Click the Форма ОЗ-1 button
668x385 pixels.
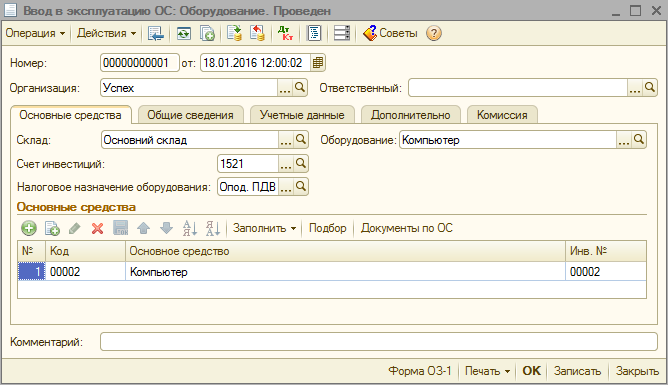[x=420, y=371]
